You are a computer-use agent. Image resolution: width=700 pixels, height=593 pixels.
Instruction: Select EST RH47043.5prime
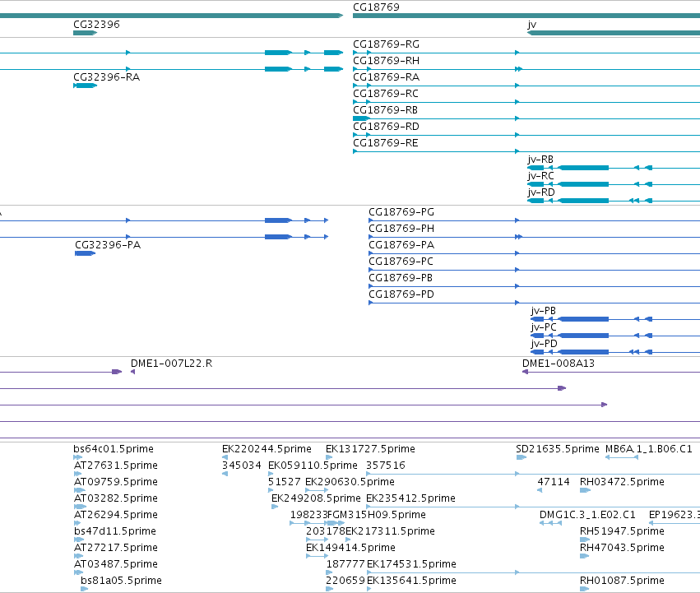622,548
